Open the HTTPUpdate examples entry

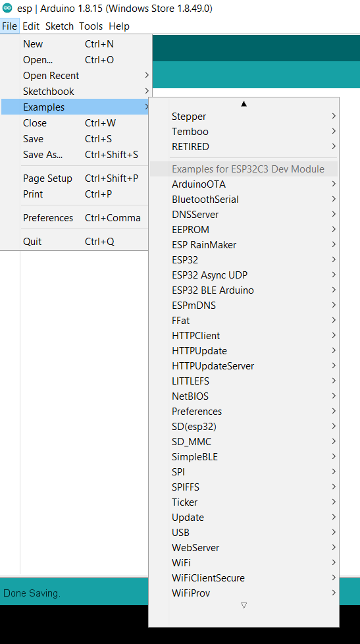[244, 351]
